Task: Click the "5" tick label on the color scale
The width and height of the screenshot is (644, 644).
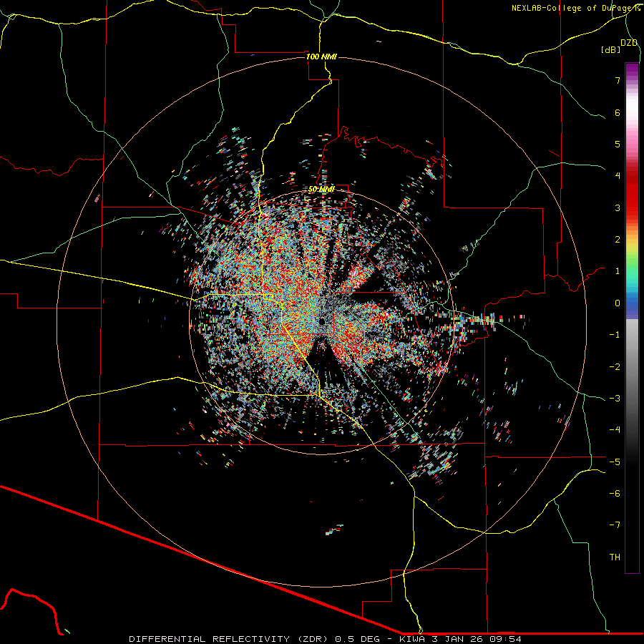Action: (618, 144)
